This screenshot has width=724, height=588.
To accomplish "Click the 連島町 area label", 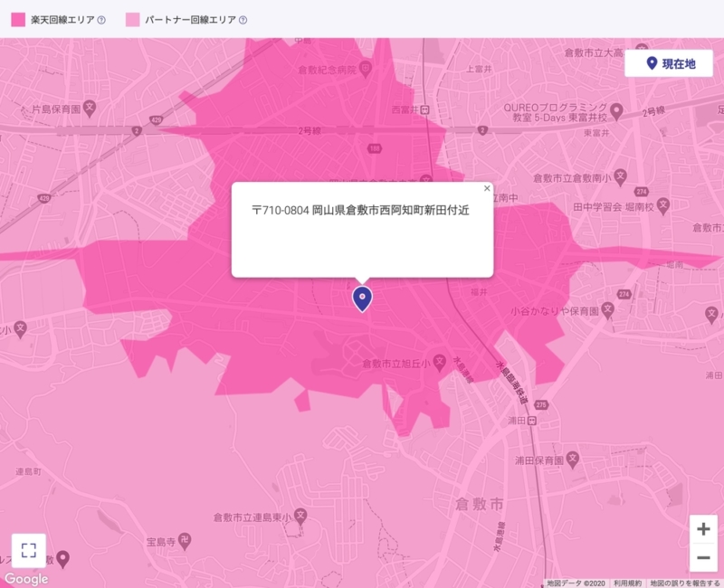I will 28,471.
